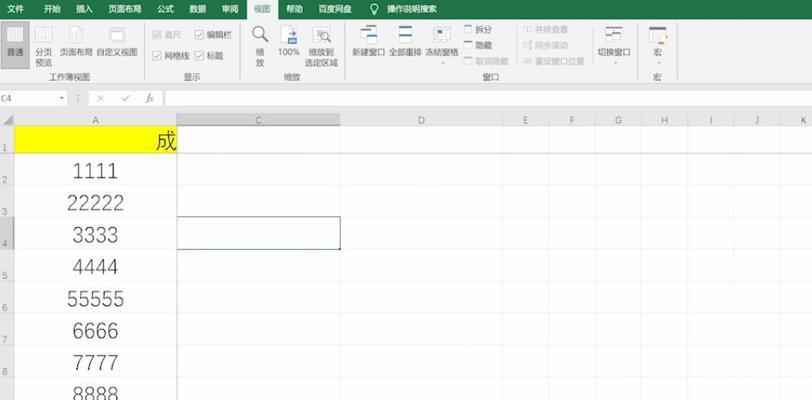Click the selected cell C4

tap(258, 233)
